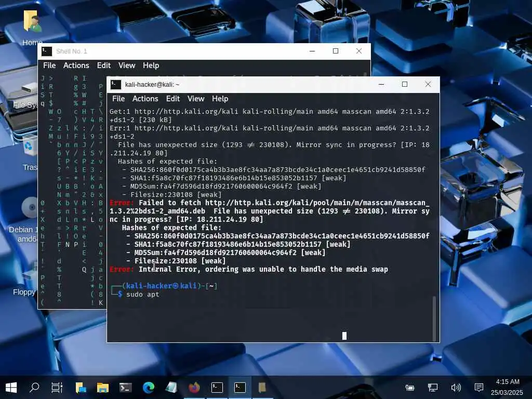Click the kali-hacker@kali title bar text
The height and width of the screenshot is (399, 532).
point(152,85)
